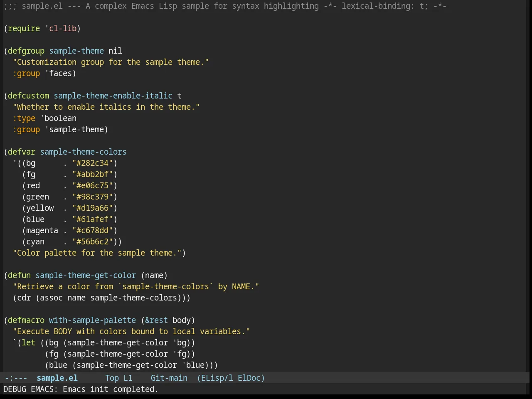532x399 pixels.
Task: Click the 'fg symbol in the let binding
Action: click(x=179, y=354)
